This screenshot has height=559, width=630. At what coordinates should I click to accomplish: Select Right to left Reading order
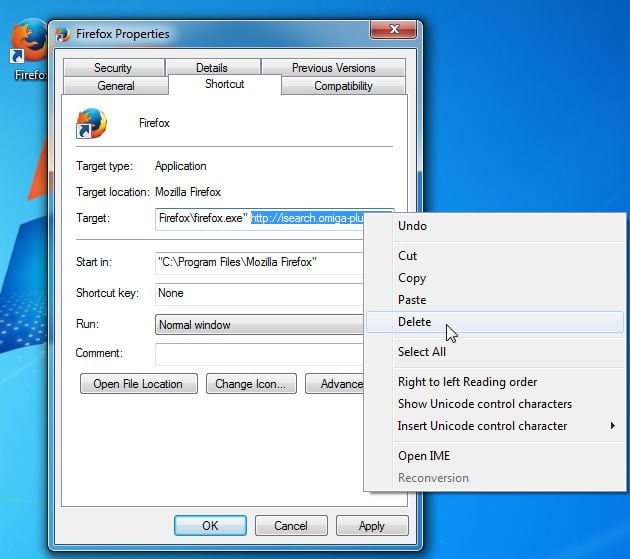[x=495, y=382]
